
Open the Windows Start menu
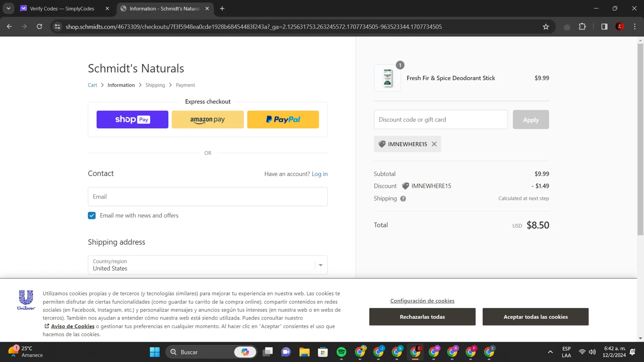155,352
